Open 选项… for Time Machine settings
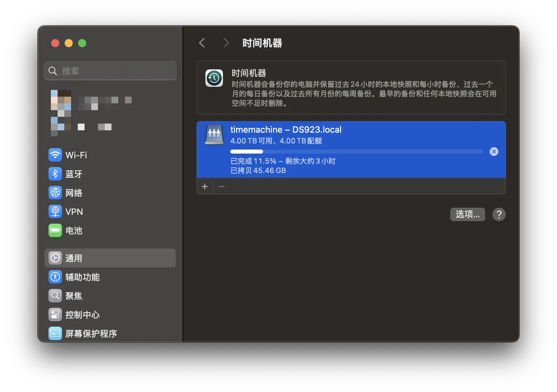Image resolution: width=557 pixels, height=392 pixels. (467, 215)
